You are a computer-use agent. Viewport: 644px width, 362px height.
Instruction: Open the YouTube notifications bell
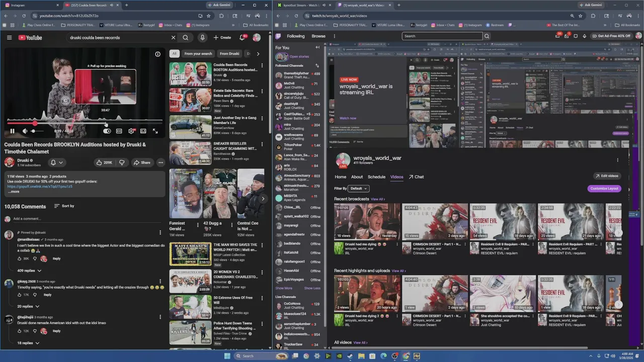tap(243, 37)
